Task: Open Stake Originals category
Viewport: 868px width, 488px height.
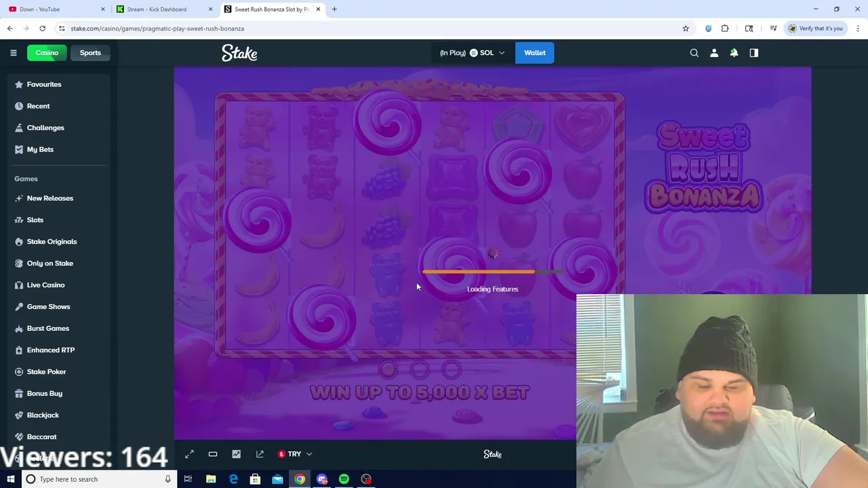Action: 52,241
